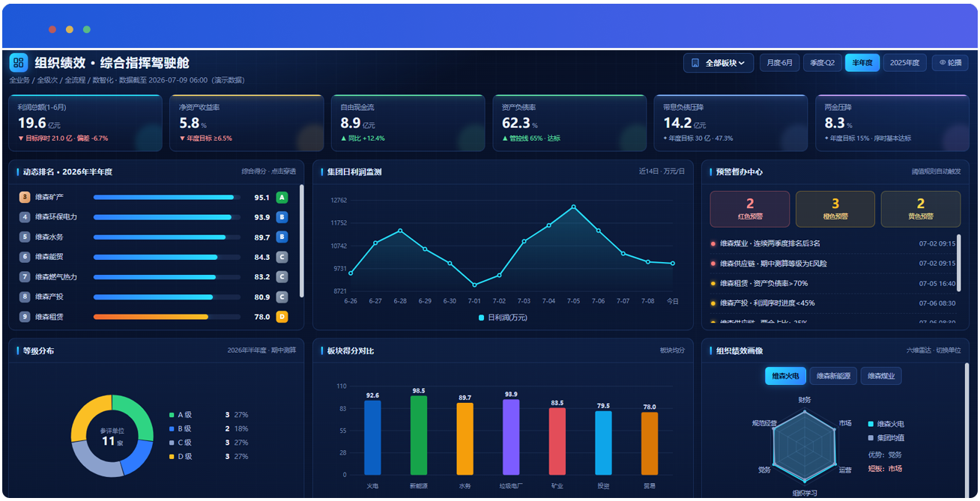
Task: Click rank number 3 badge for 维森矿产
Action: [x=25, y=198]
